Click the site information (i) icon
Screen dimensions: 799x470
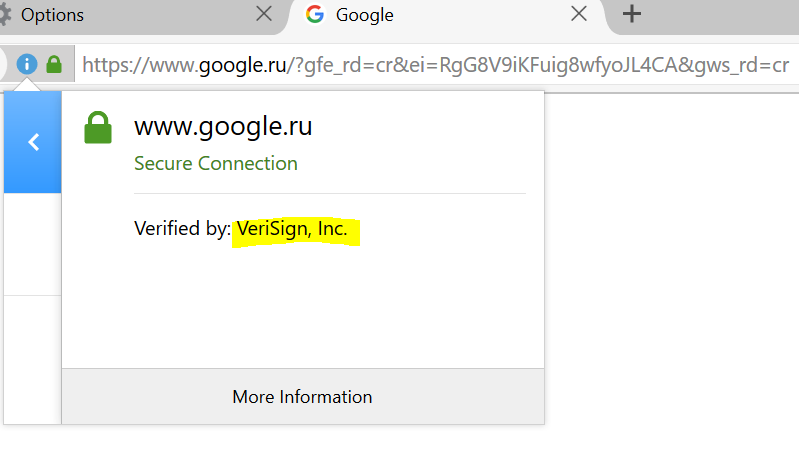(26, 64)
